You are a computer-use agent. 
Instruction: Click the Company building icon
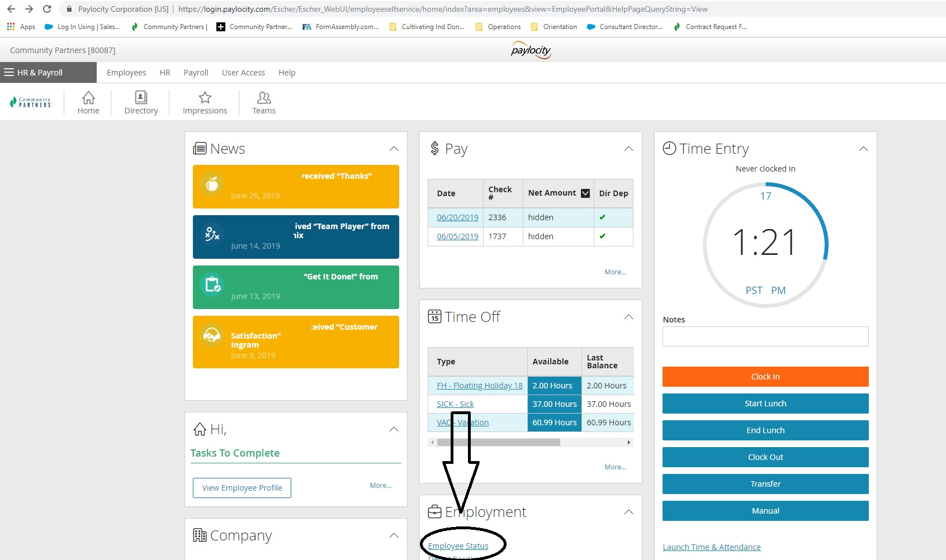[x=200, y=535]
